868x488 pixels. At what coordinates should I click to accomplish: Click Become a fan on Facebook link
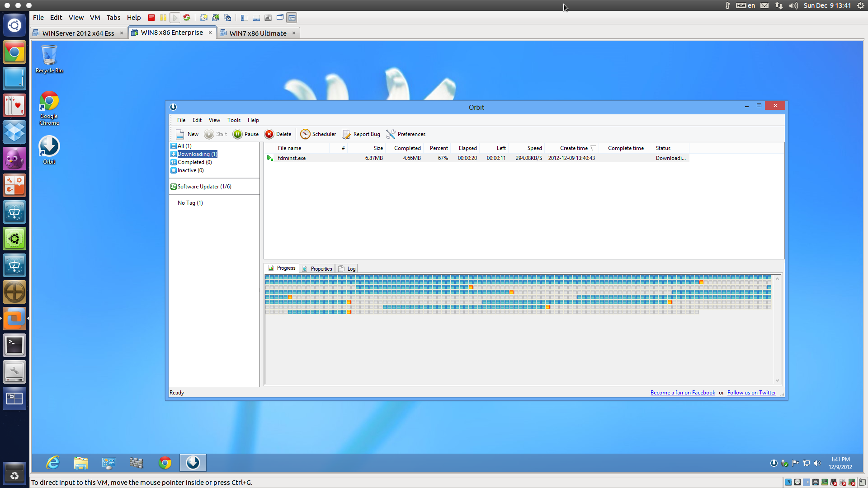coord(682,393)
